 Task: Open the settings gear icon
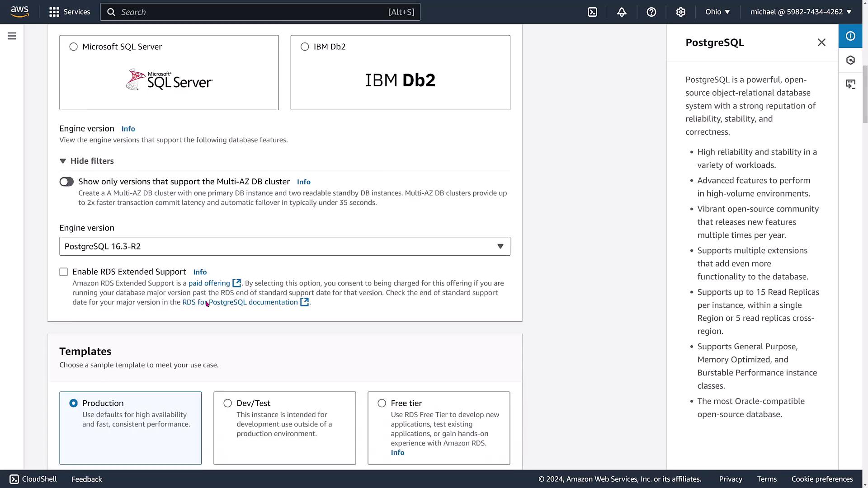point(680,12)
